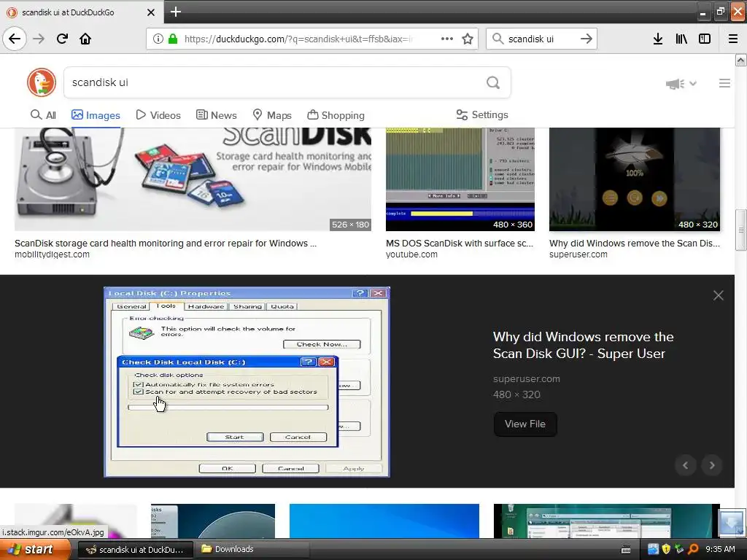Open the Firefox library icon
747x560 pixels.
click(681, 39)
